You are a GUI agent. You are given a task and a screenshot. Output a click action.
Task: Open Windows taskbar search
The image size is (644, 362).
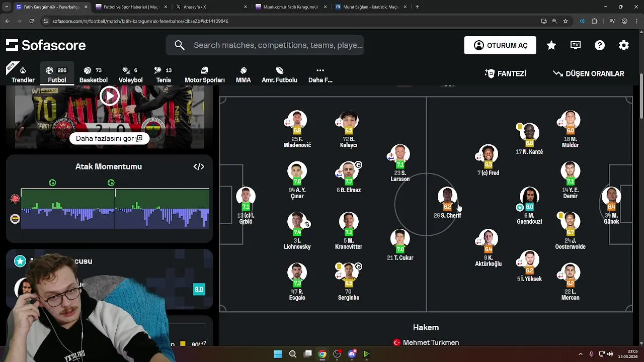[293, 354]
